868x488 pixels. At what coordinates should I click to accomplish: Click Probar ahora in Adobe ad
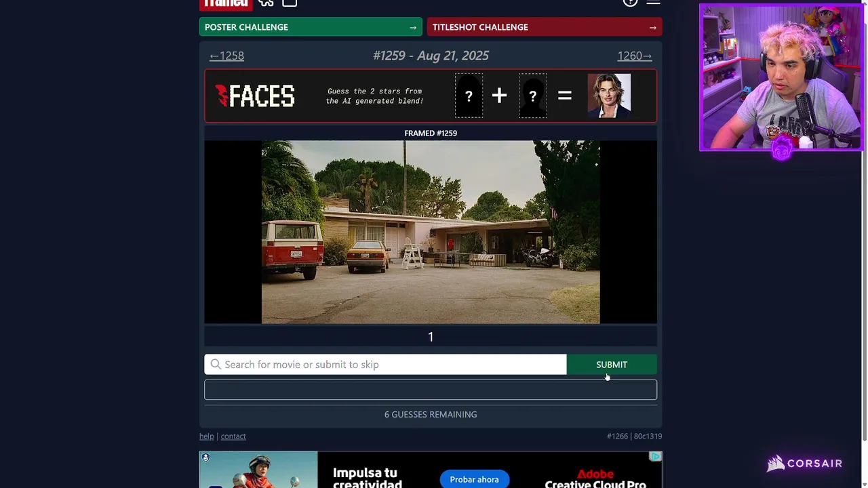[474, 479]
